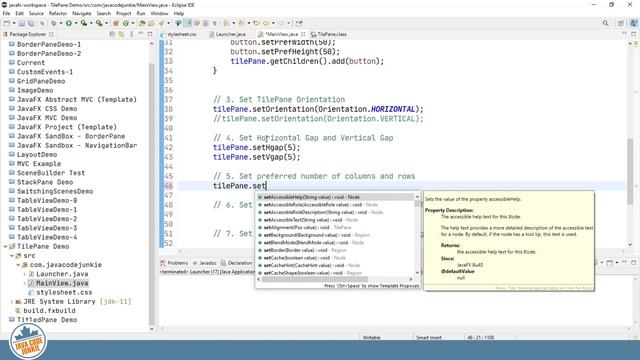Switch to the stylesheet.css editor tab

tap(178, 34)
